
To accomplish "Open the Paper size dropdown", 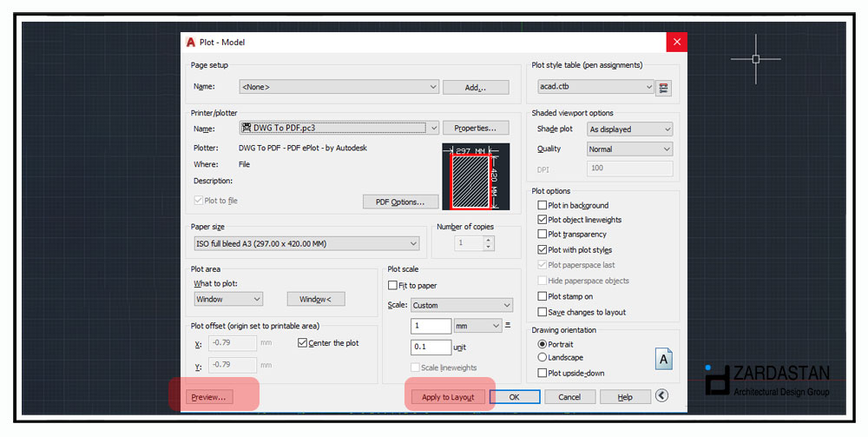I will pyautogui.click(x=306, y=244).
